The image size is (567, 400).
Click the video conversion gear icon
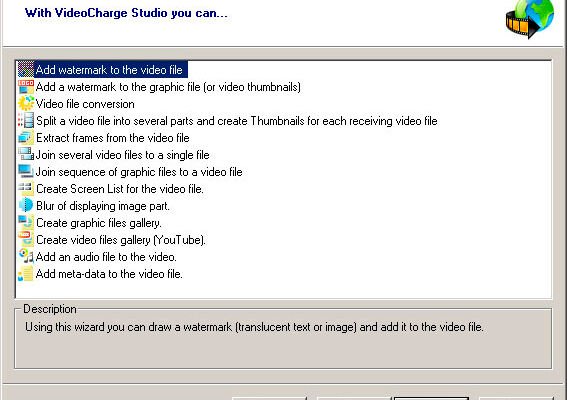26,104
